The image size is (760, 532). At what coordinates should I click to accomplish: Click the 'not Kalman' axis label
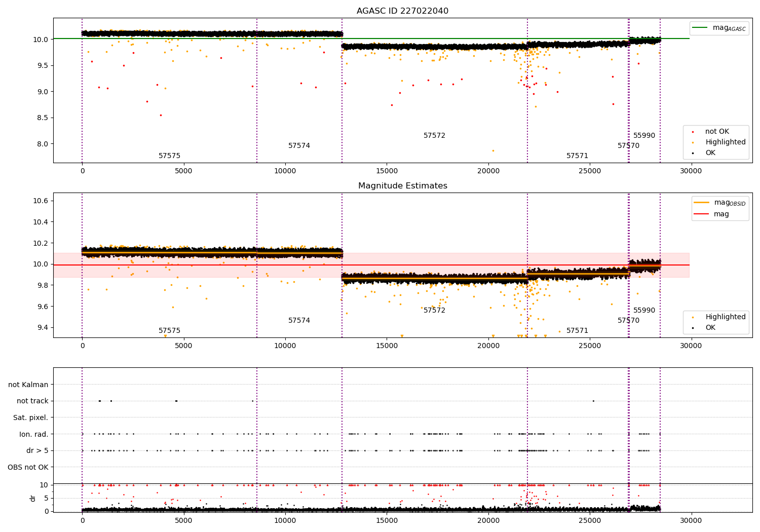point(28,385)
